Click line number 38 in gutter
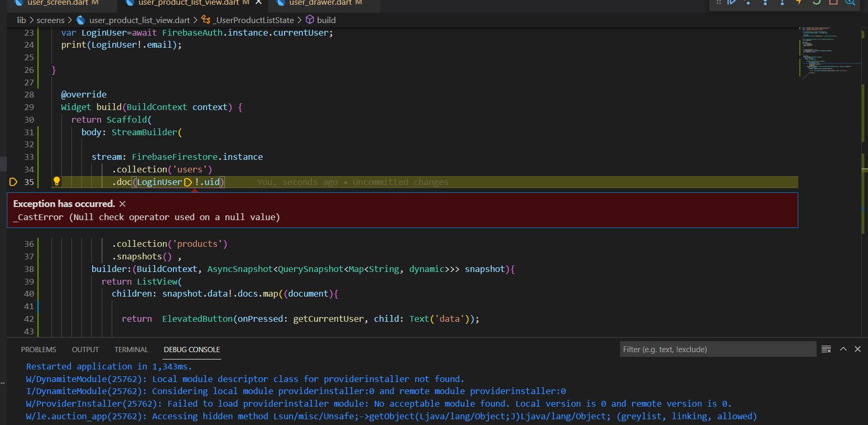The width and height of the screenshot is (868, 425). (x=29, y=269)
